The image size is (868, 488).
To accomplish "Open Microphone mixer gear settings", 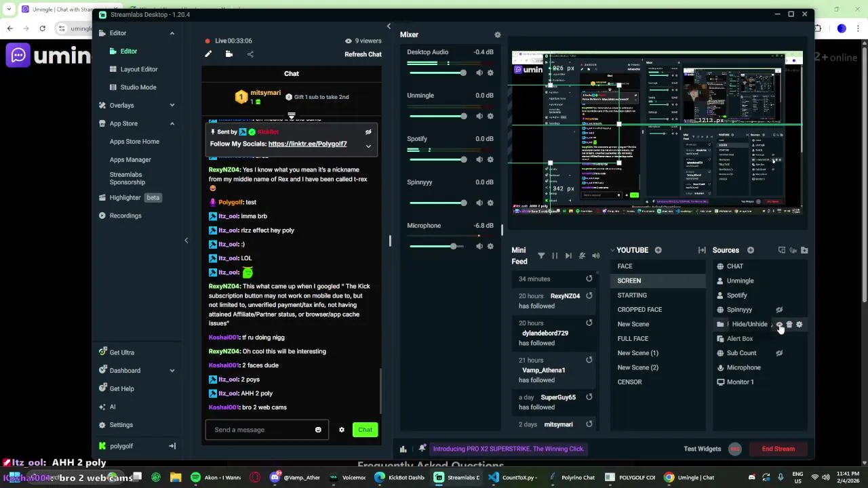I will point(490,246).
